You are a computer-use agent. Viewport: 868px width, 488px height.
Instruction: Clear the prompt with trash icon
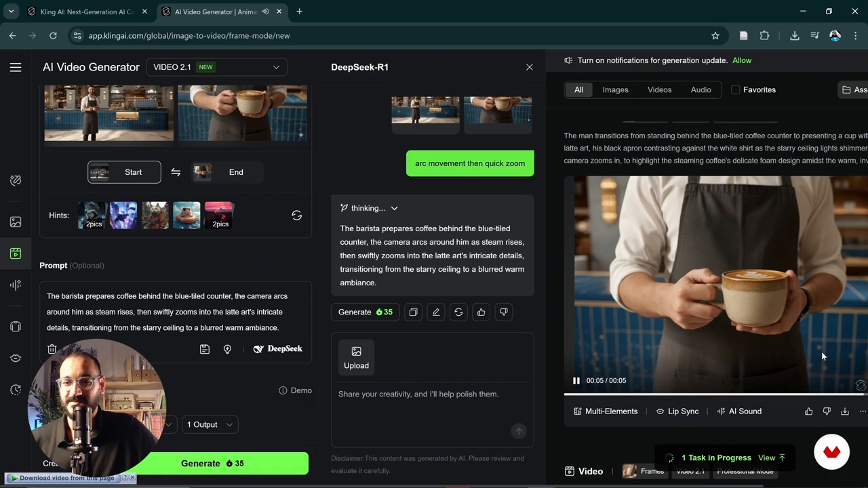pyautogui.click(x=52, y=349)
